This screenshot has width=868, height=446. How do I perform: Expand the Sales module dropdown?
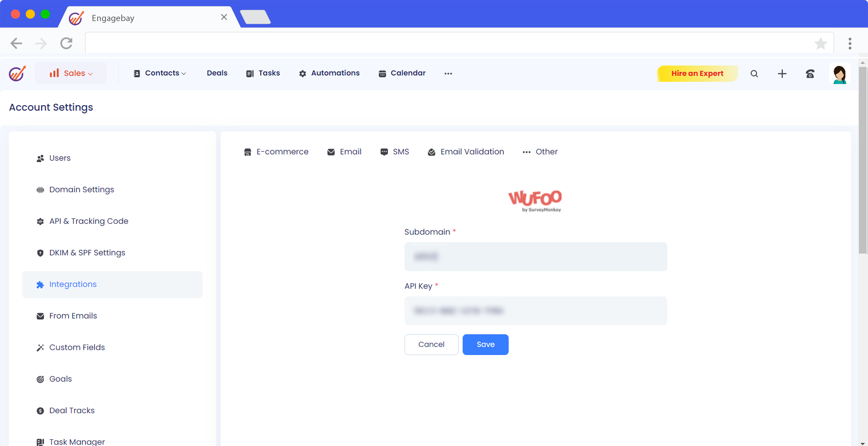71,73
